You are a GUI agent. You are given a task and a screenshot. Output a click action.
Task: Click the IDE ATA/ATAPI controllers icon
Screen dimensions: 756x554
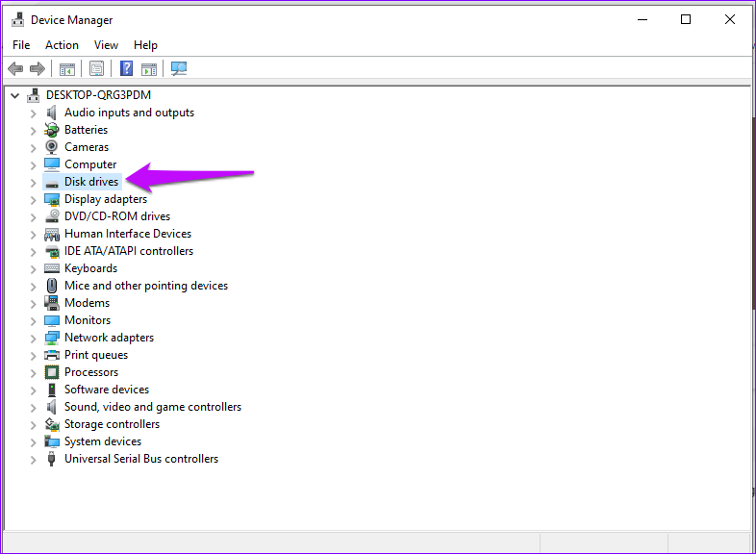pyautogui.click(x=52, y=251)
